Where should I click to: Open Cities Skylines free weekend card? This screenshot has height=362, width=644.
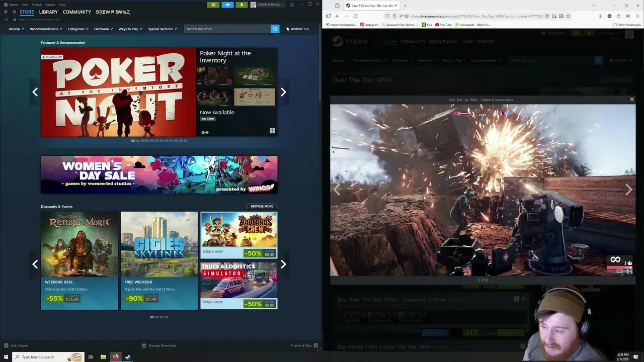(x=159, y=260)
